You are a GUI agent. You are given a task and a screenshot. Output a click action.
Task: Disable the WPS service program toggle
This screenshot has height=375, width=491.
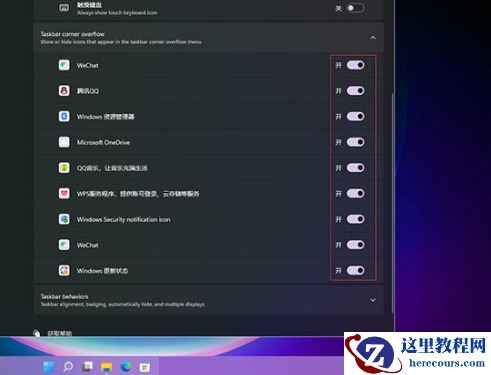click(x=355, y=193)
